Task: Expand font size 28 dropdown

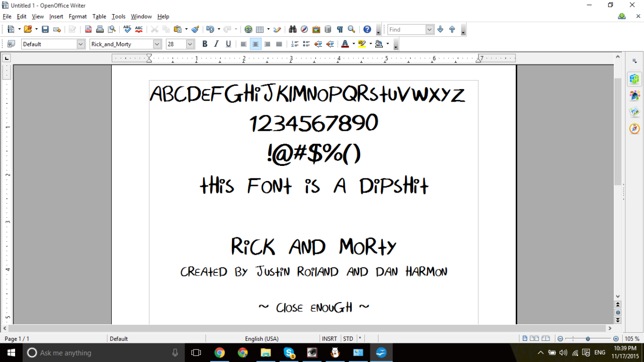Action: coord(190,44)
